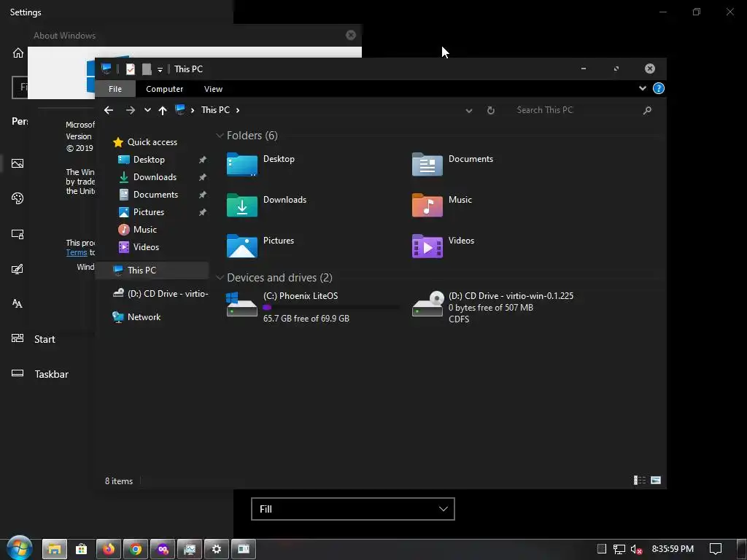Select the Desktop folder icon in Folders
The width and height of the screenshot is (747, 560).
(242, 164)
